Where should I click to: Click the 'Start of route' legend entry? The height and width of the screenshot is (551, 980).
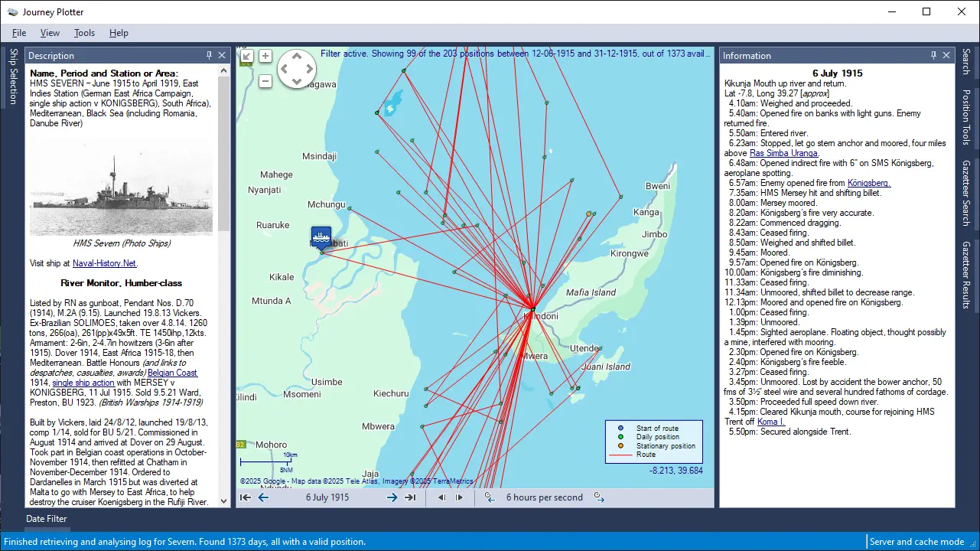(657, 428)
